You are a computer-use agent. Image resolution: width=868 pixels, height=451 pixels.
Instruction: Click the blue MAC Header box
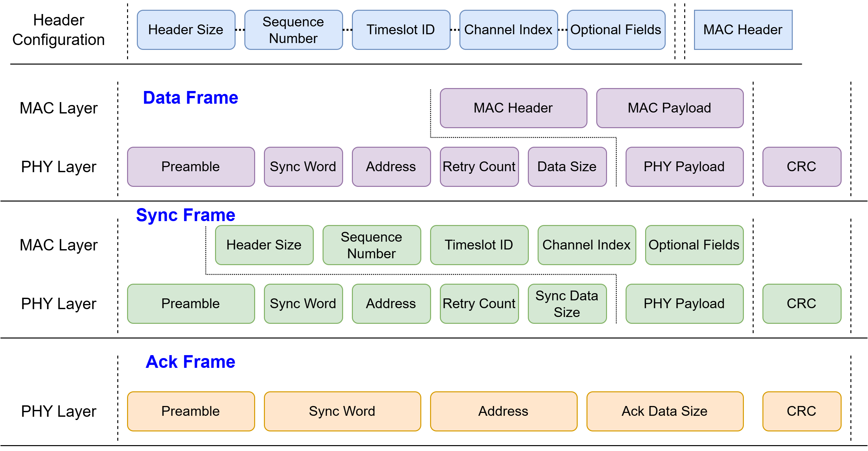tap(743, 30)
